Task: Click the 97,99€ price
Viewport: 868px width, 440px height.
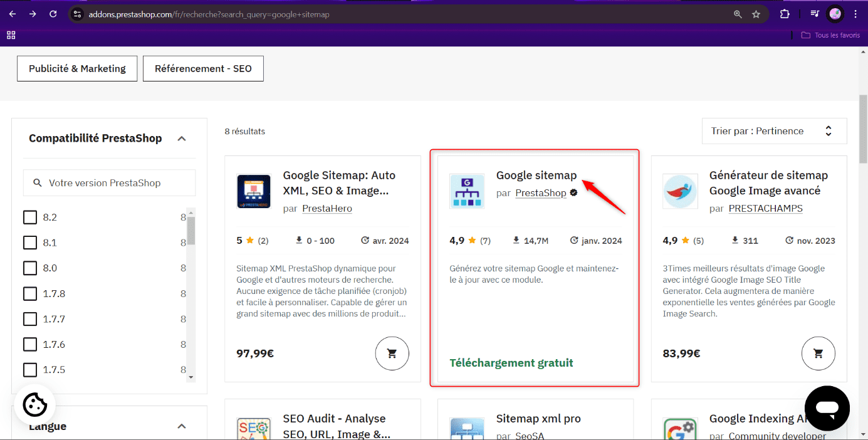Action: (x=255, y=354)
